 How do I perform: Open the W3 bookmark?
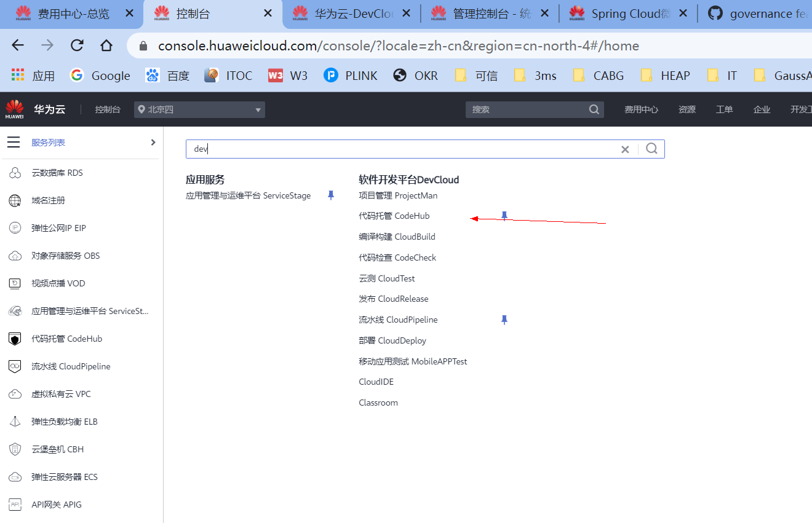coord(288,76)
